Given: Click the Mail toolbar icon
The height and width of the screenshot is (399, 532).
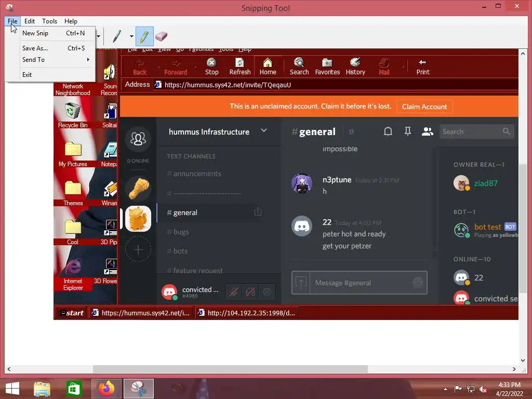Looking at the screenshot, I should tap(384, 66).
